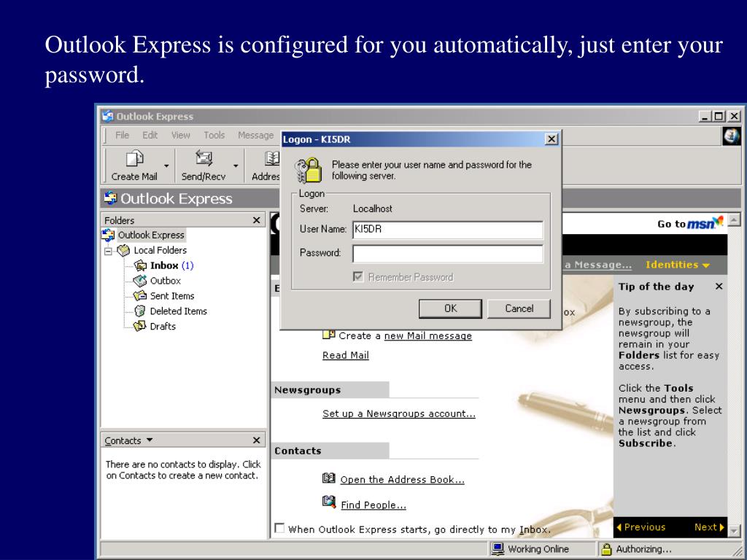Click the scrollbar down arrow
This screenshot has height=560, width=747.
coord(734,529)
